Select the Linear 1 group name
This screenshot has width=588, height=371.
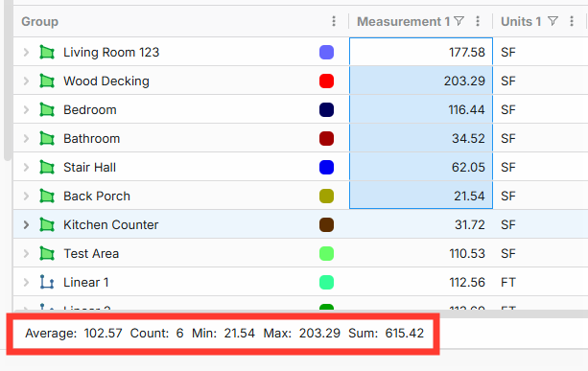(x=86, y=282)
